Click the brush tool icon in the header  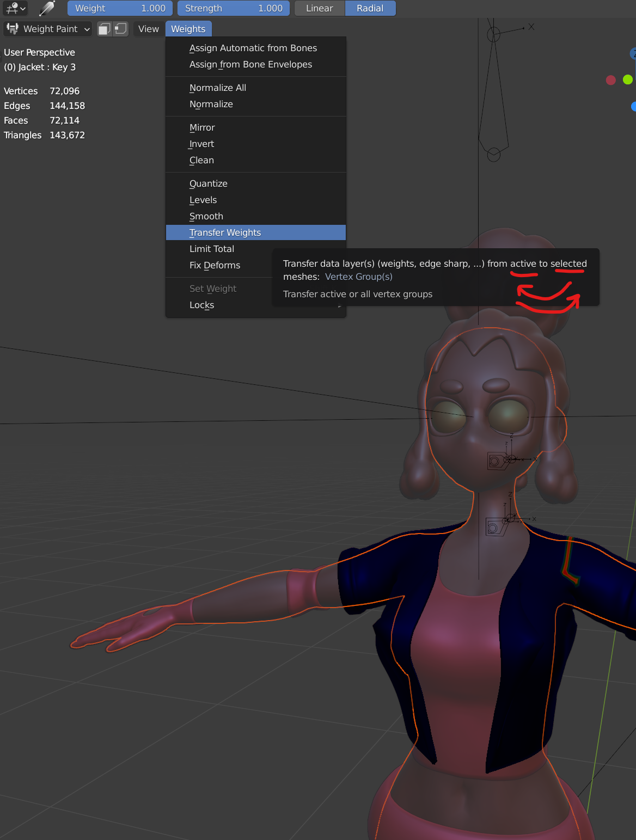click(47, 8)
